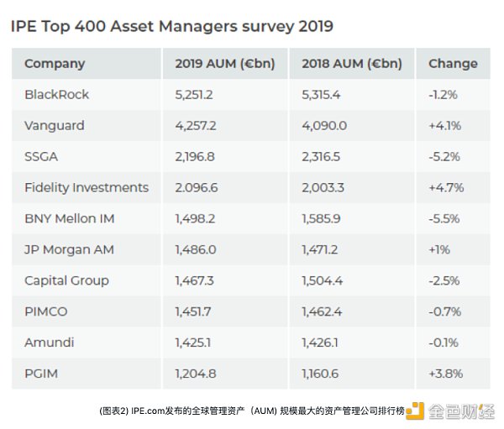Click the JP Morgan AM row name
This screenshot has width=504, height=429.
click(x=69, y=249)
